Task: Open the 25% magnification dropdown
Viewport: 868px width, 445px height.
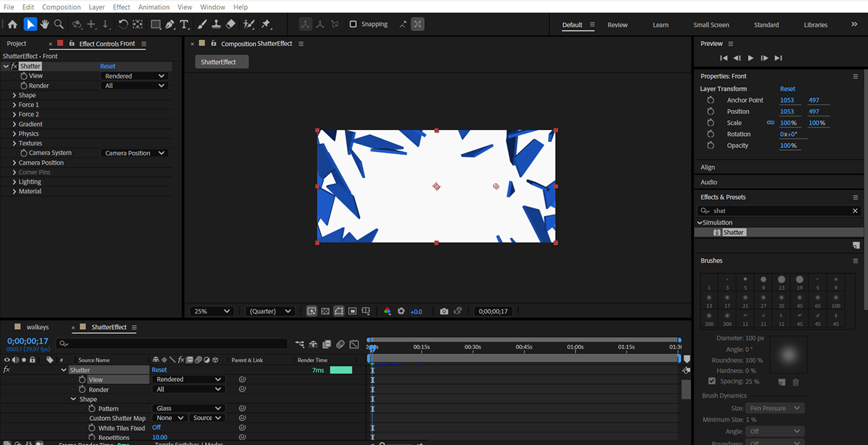Action: (211, 311)
